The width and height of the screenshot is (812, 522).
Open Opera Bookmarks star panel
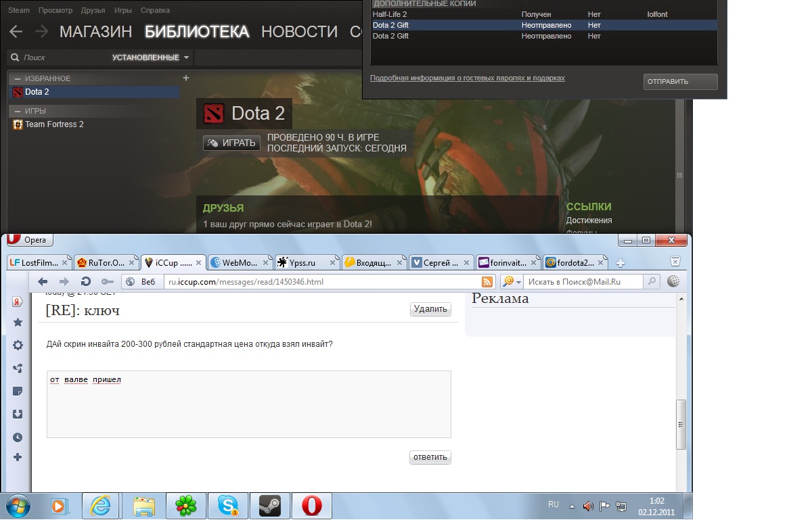pyautogui.click(x=18, y=323)
